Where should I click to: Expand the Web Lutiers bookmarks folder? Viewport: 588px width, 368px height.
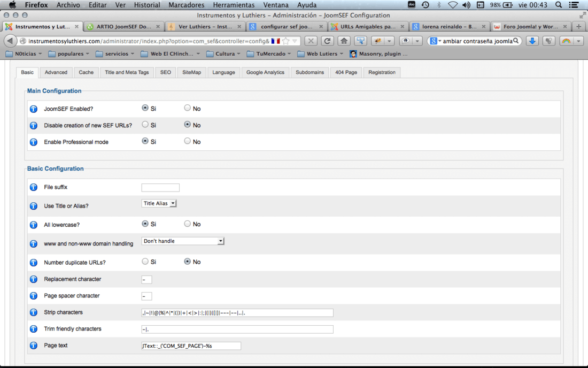pos(320,53)
